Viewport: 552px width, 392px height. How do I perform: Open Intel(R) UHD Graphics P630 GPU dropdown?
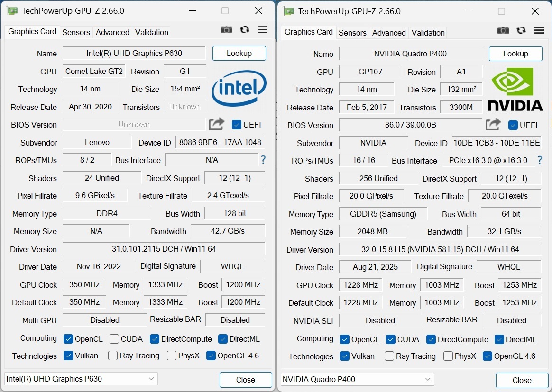coord(81,379)
